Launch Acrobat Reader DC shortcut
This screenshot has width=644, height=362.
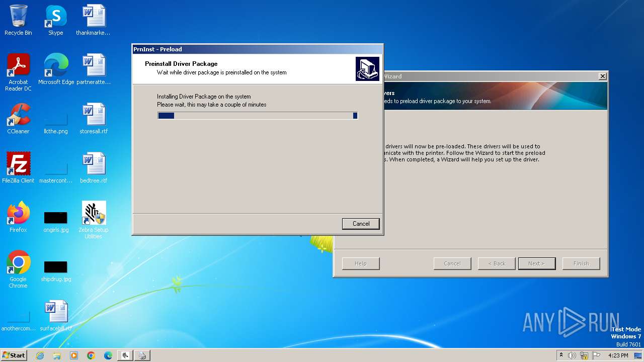tap(18, 72)
